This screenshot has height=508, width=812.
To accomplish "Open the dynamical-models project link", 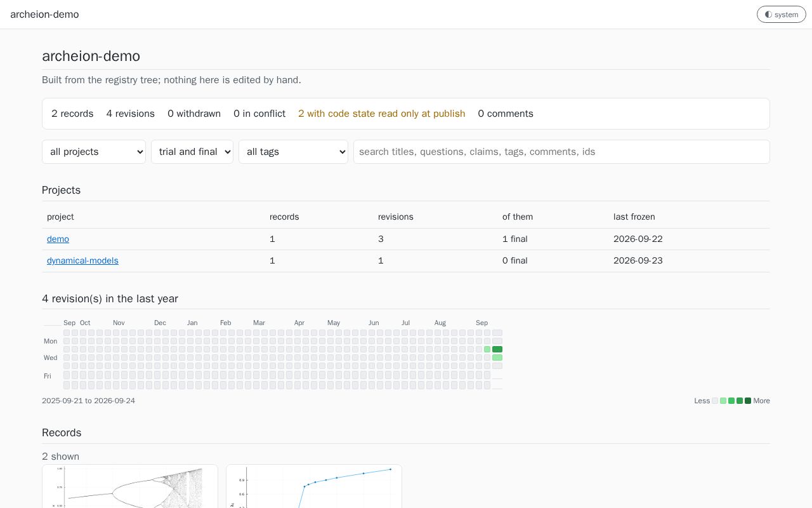I will [82, 260].
